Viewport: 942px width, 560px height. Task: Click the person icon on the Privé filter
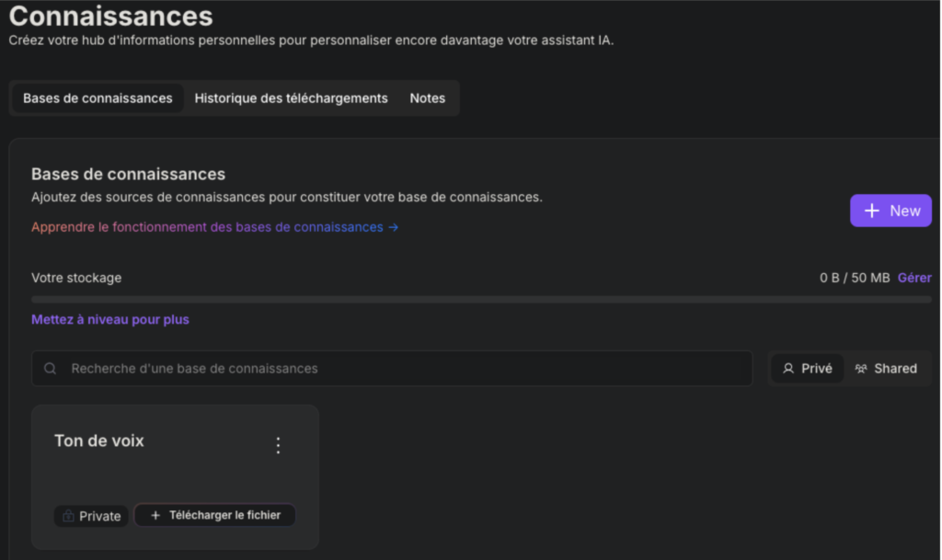pos(788,369)
